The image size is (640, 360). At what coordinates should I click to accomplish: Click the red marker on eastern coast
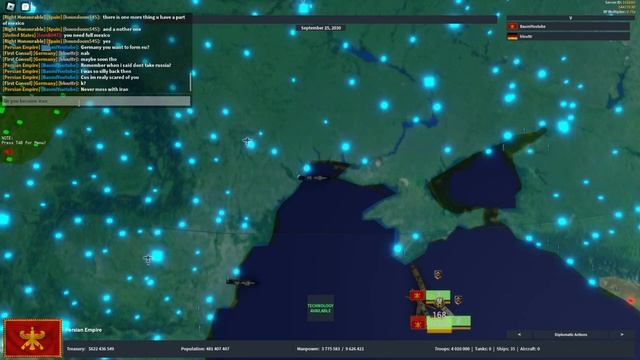(x=631, y=301)
